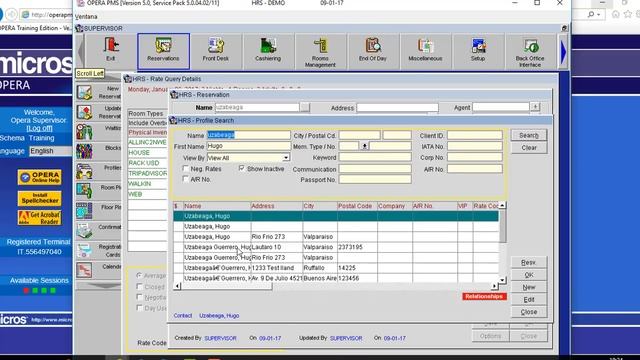The image size is (640, 360).
Task: Enable the Neg. Rates checkbox
Action: tap(185, 168)
